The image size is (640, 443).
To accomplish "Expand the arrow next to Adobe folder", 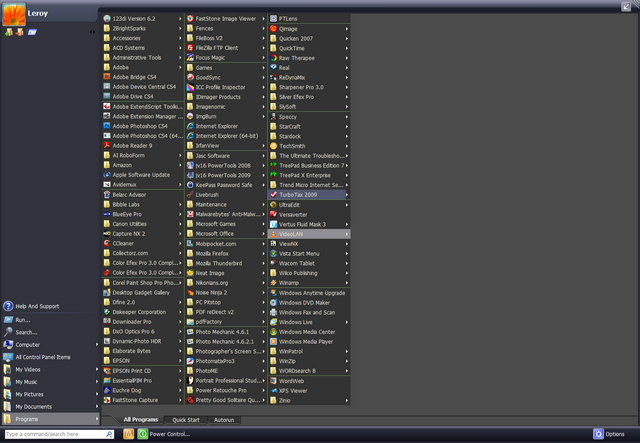I will coord(180,67).
